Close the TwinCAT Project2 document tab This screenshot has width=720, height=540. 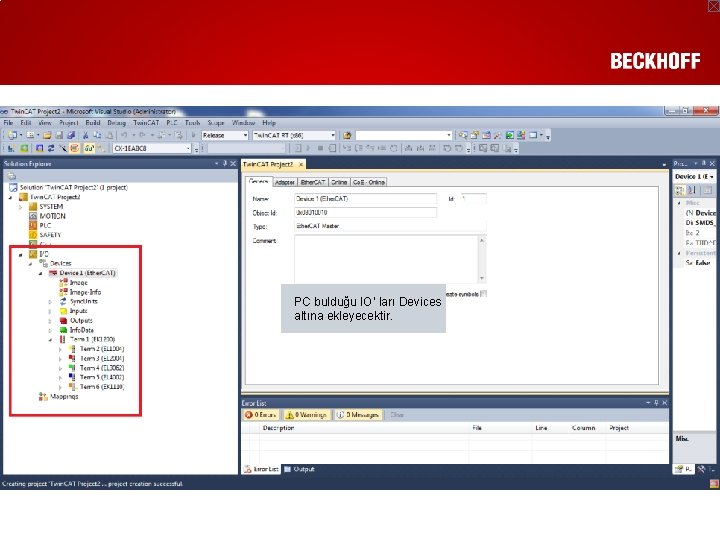pyautogui.click(x=301, y=164)
